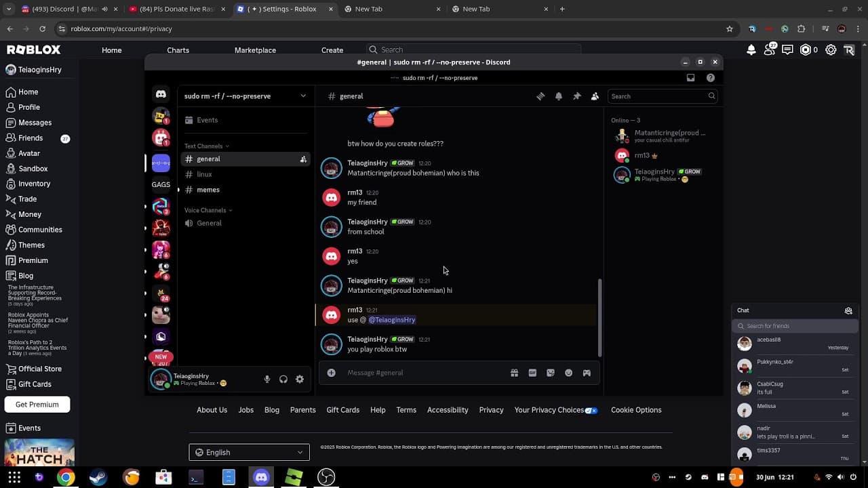Show pinned messages in Discord

(577, 96)
